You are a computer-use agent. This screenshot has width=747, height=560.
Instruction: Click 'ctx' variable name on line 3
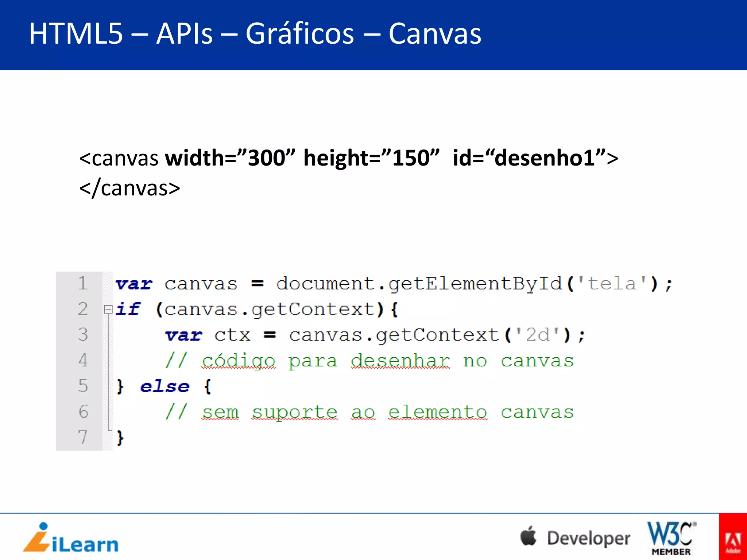(232, 335)
